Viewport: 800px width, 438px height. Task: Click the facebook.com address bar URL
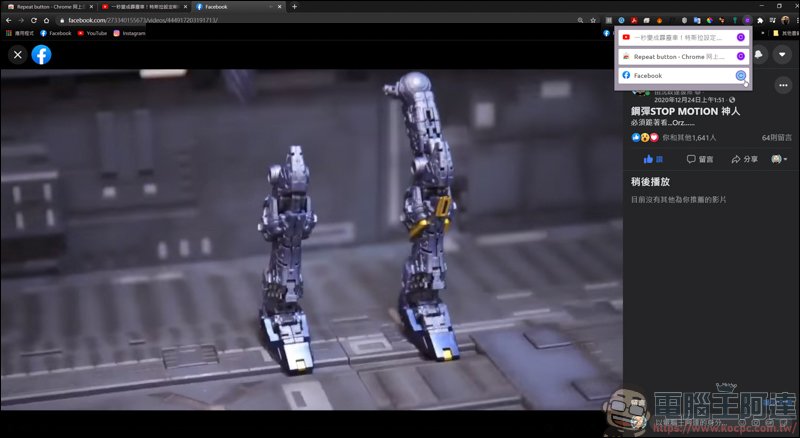pyautogui.click(x=143, y=20)
